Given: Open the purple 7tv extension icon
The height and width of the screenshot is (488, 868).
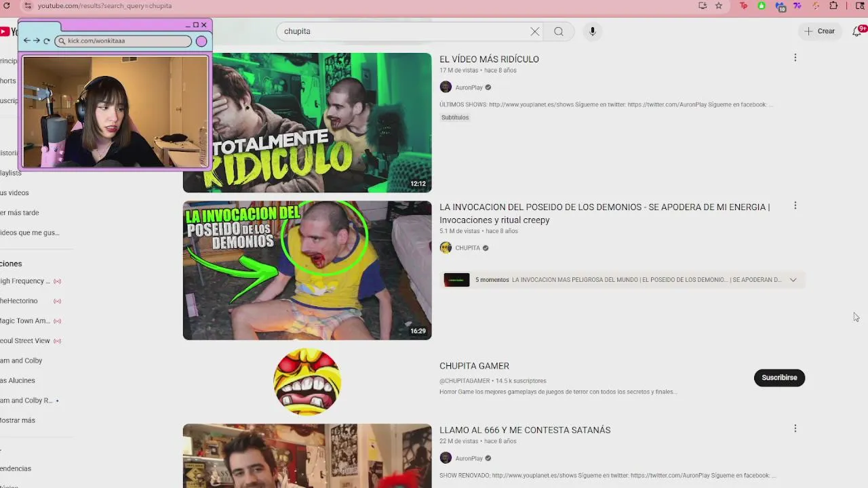Looking at the screenshot, I should click(797, 5).
